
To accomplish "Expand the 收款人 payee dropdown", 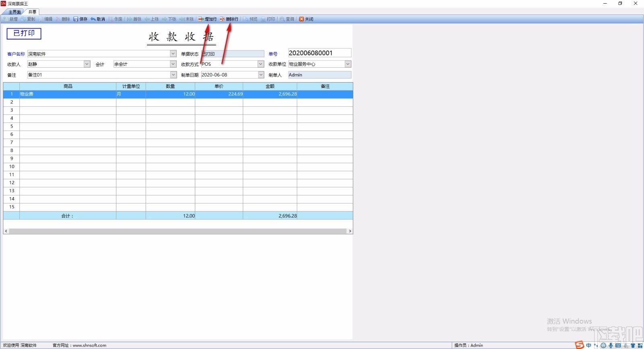I will (87, 64).
